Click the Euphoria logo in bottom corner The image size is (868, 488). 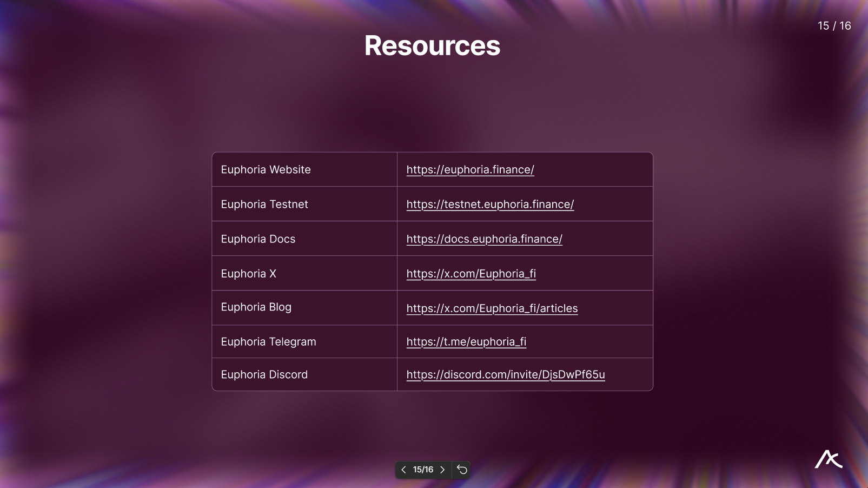pyautogui.click(x=829, y=459)
